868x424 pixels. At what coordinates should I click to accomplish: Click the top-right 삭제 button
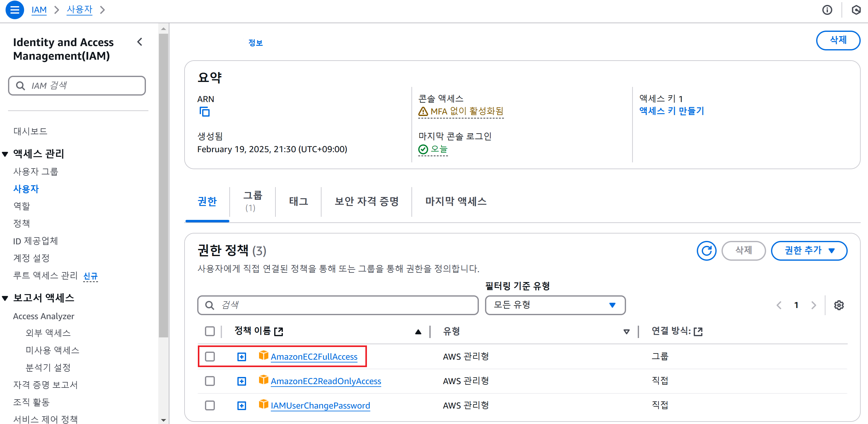tap(838, 41)
